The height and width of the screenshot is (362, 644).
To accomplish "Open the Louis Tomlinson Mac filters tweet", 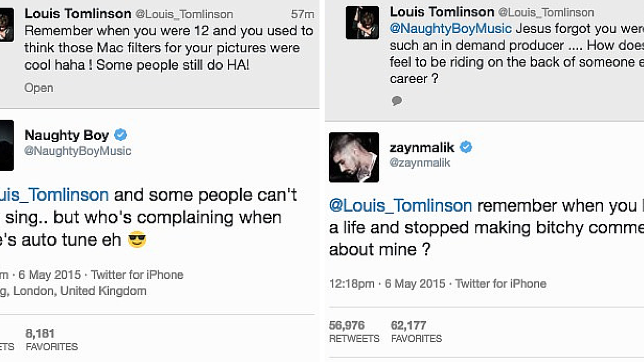I will click(x=39, y=88).
